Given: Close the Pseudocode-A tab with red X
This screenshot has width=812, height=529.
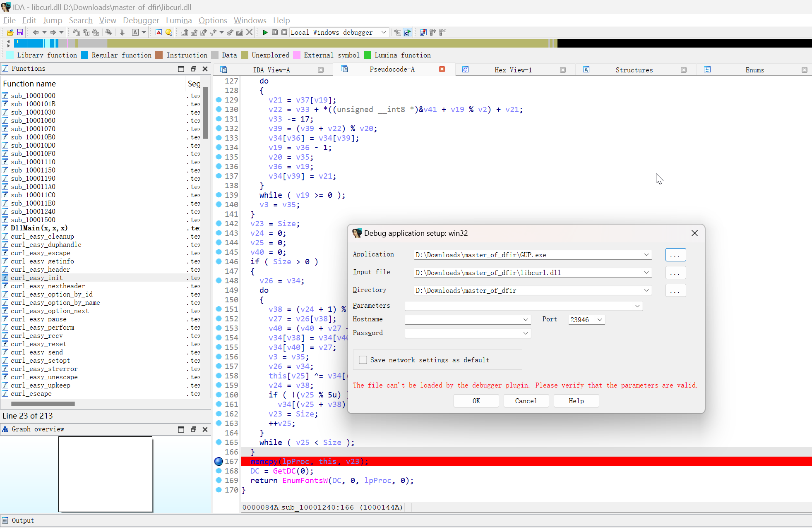Looking at the screenshot, I should coord(442,69).
